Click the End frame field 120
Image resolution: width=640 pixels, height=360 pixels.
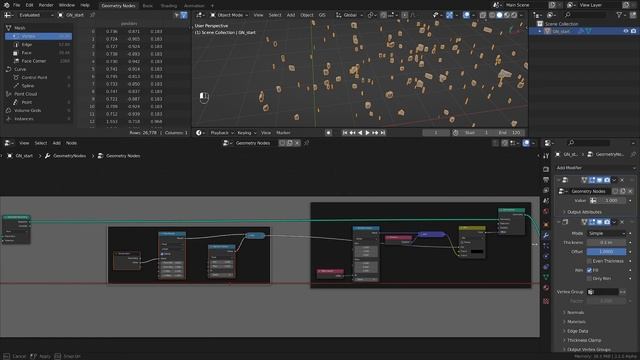pyautogui.click(x=509, y=133)
